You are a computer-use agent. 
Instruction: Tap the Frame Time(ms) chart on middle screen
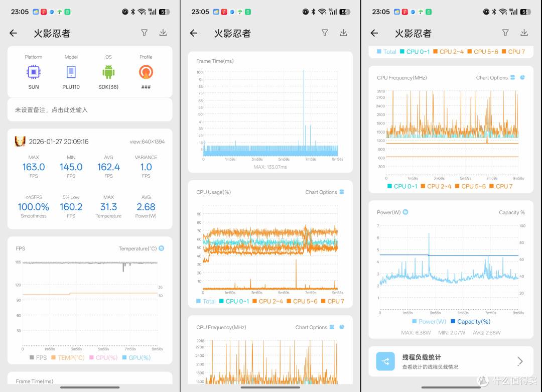click(x=270, y=112)
